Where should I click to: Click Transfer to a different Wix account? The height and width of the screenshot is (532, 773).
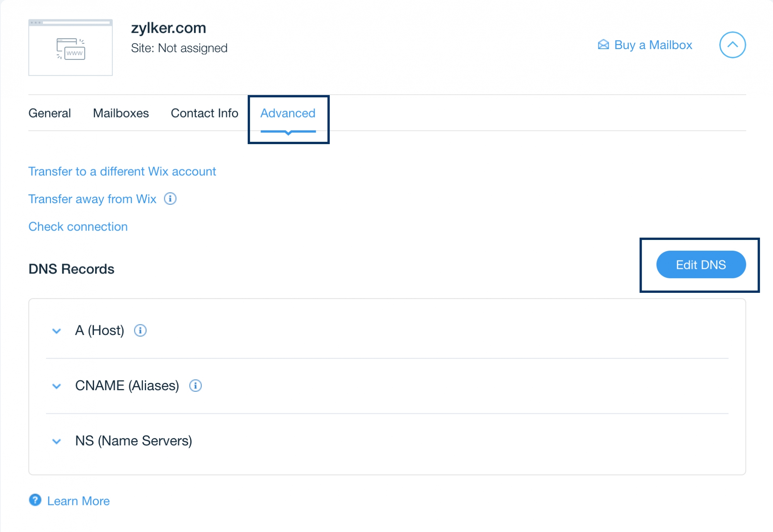click(x=122, y=171)
